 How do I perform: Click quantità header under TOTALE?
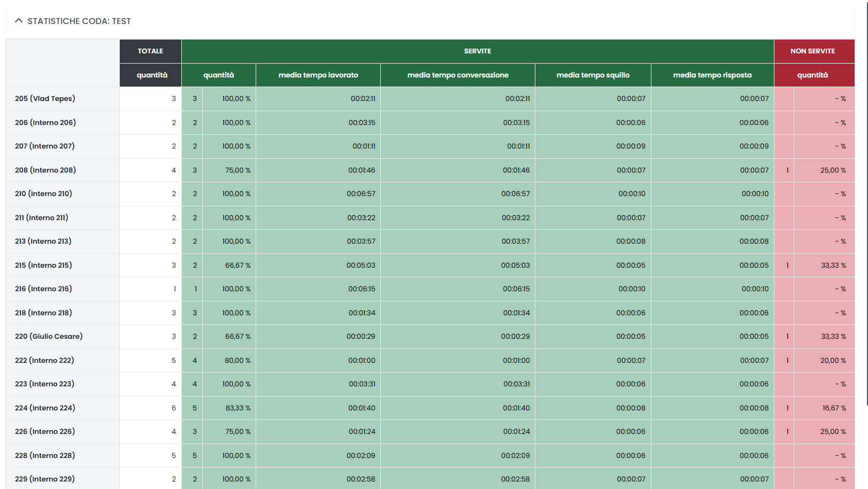(x=152, y=75)
